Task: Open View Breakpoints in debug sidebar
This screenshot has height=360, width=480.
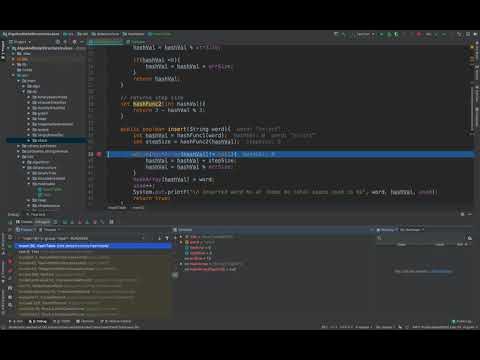Action: 10,270
